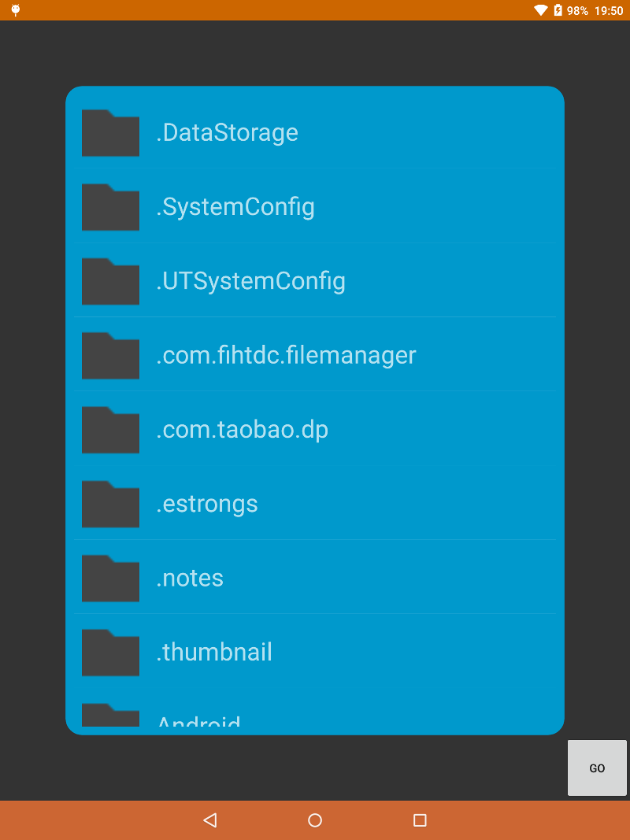Open the partially visible Android folder
The width and height of the screenshot is (630, 840).
pyautogui.click(x=198, y=720)
